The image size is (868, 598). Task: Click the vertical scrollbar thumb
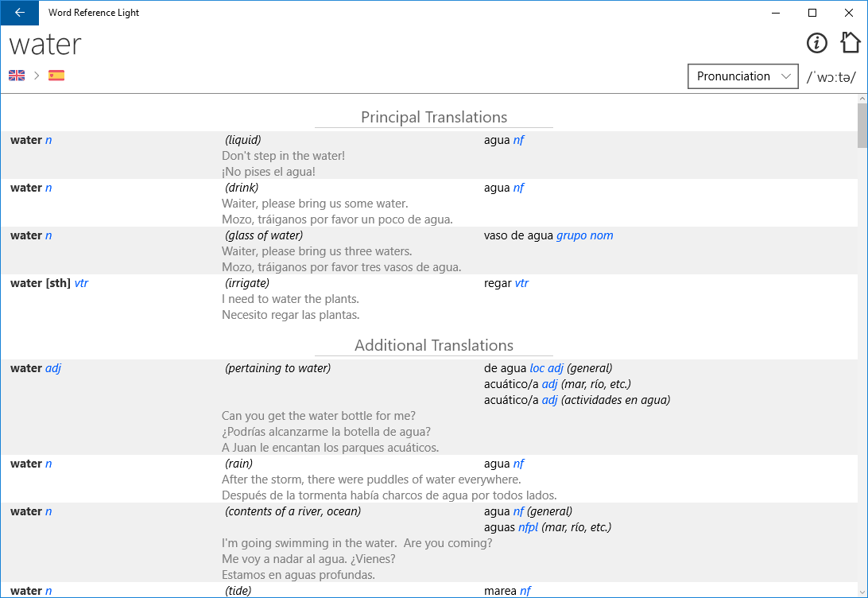coord(862,126)
